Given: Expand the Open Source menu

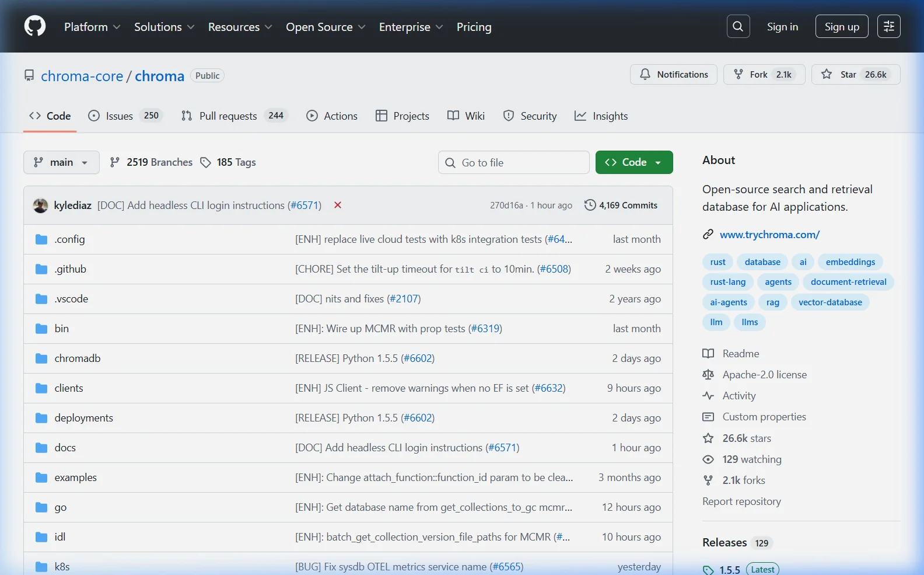Looking at the screenshot, I should coord(325,27).
